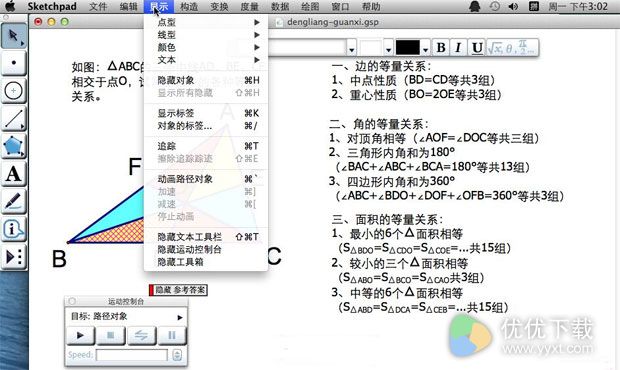Click the volume speaker icon

click(x=513, y=6)
